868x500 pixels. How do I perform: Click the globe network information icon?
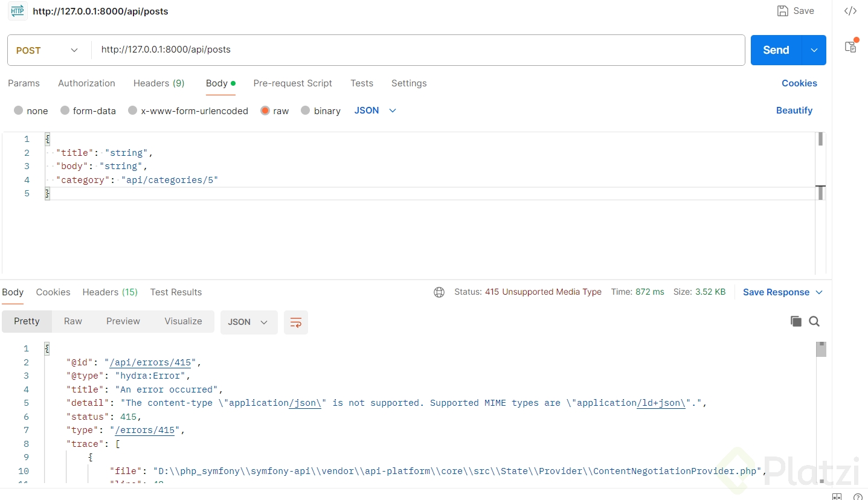(x=439, y=292)
